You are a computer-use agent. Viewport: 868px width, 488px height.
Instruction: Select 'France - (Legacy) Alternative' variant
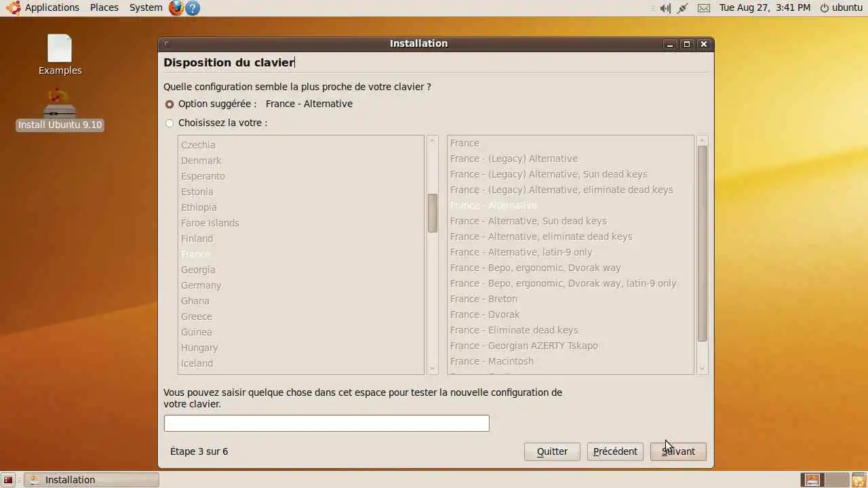(x=570, y=159)
